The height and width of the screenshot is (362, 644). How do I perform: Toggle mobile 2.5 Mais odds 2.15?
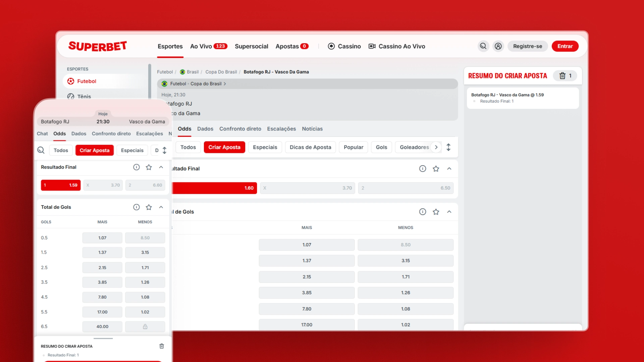102,267
